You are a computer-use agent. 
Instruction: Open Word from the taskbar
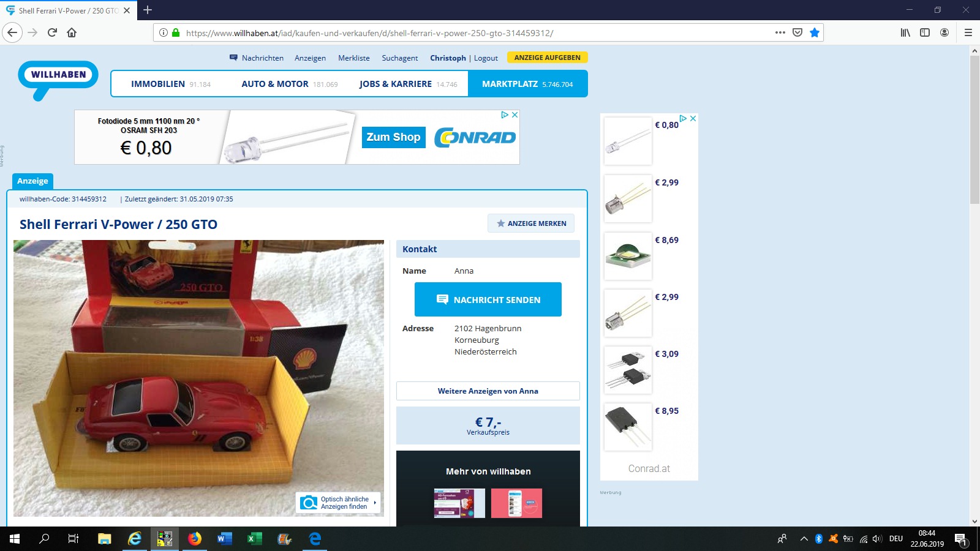225,539
